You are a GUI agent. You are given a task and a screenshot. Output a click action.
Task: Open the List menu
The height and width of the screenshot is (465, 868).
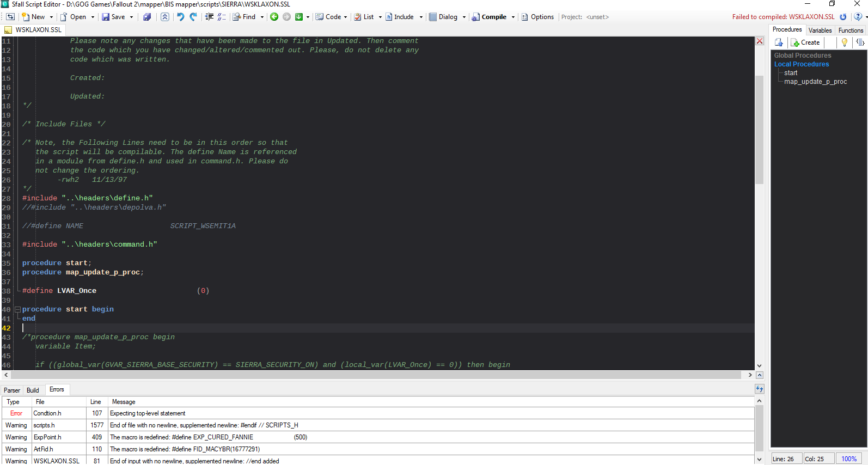[x=368, y=17]
